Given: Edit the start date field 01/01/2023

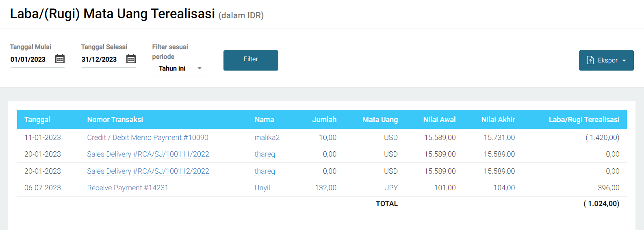Looking at the screenshot, I should (x=33, y=60).
